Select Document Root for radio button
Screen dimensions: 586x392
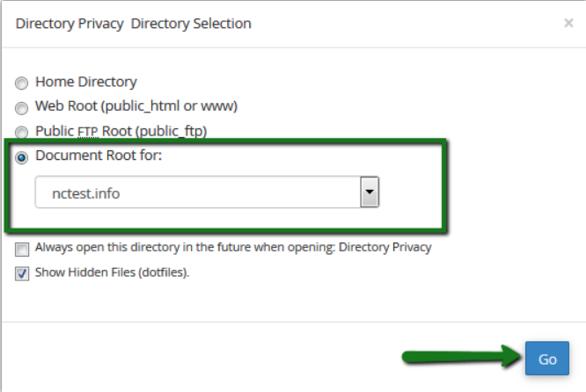coord(21,157)
